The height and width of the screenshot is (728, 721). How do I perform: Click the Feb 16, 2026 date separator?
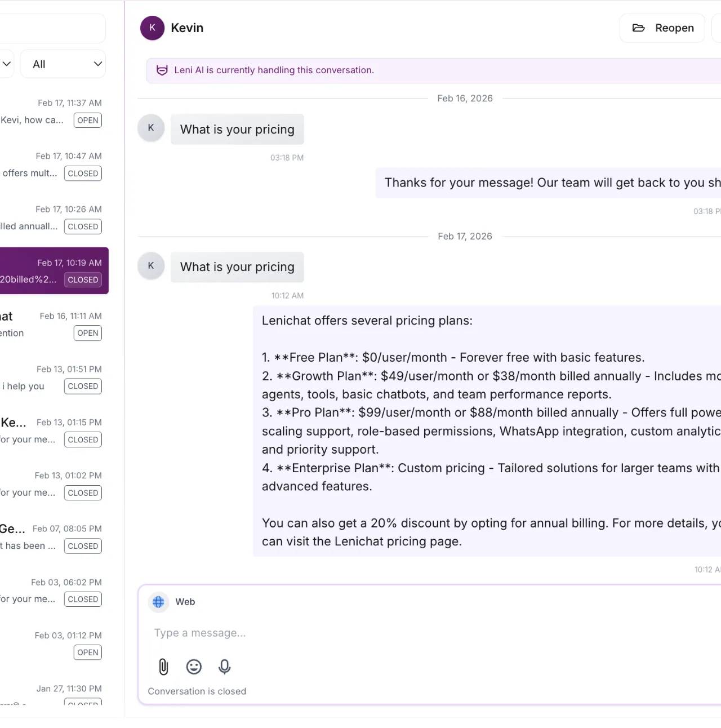[465, 99]
